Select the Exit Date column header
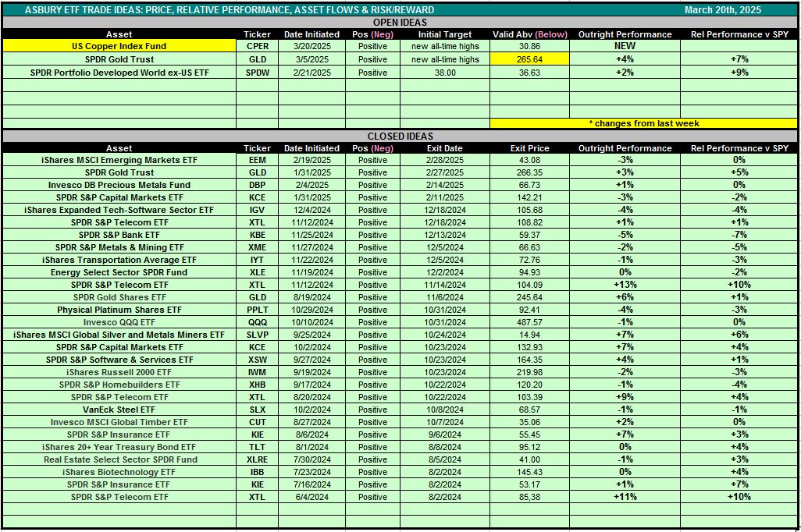 [x=445, y=148]
